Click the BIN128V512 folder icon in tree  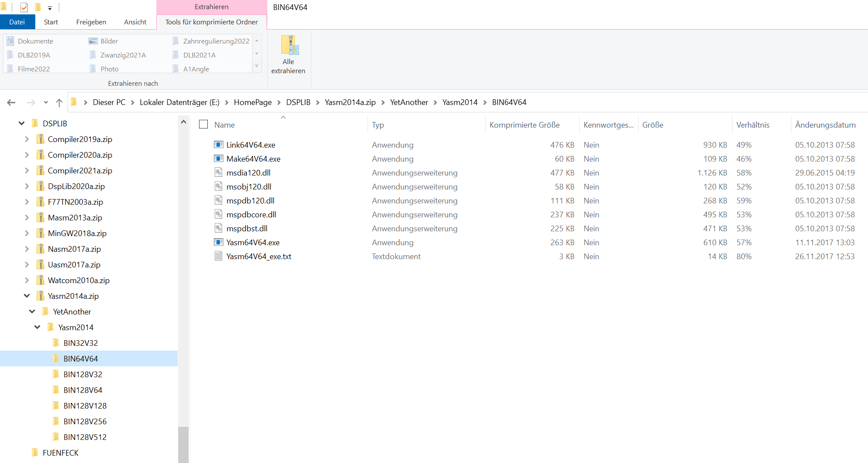[56, 437]
